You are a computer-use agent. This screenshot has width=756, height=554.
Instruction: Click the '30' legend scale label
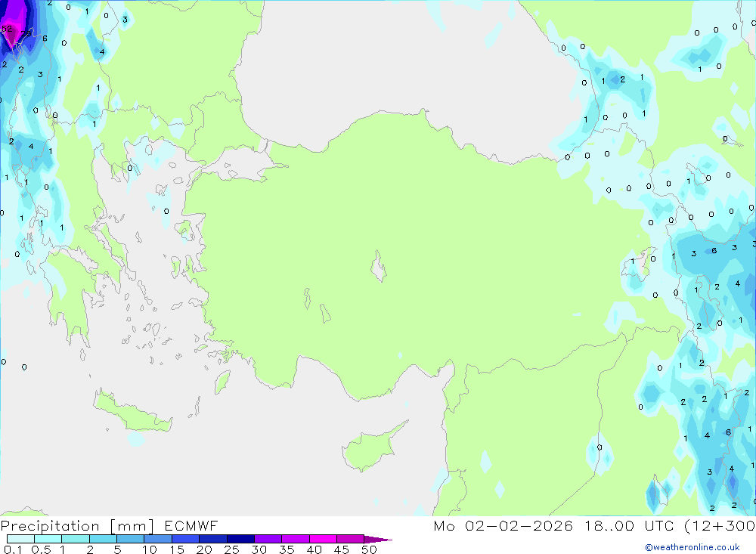pyautogui.click(x=259, y=549)
